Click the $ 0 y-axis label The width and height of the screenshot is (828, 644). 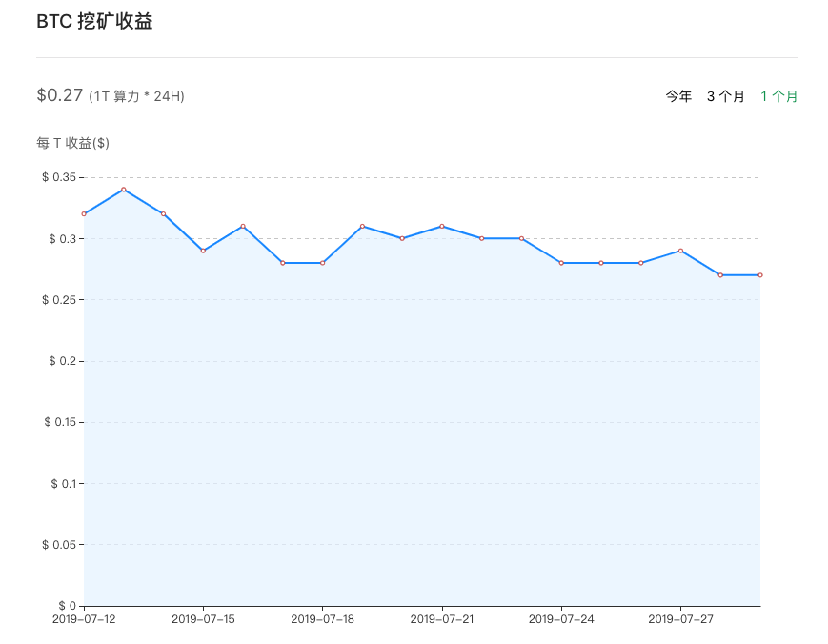[67, 606]
